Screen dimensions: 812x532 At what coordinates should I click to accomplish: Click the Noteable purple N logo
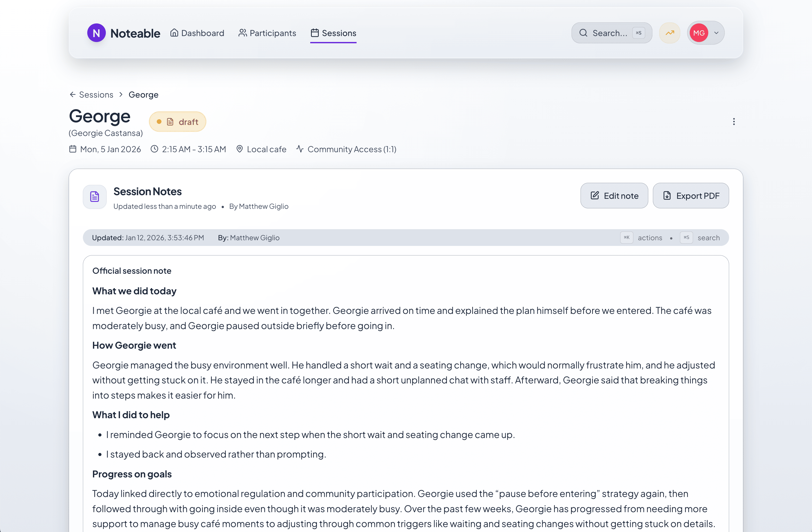pyautogui.click(x=96, y=33)
